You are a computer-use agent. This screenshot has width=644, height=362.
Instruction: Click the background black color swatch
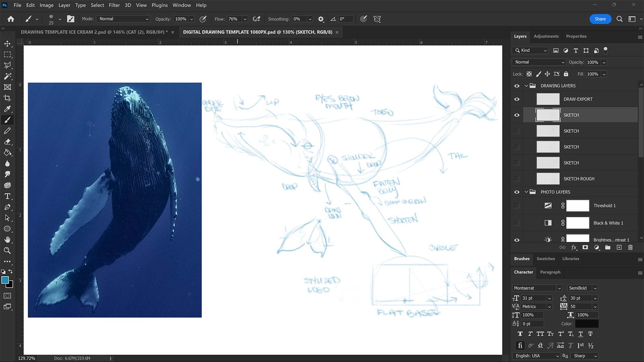[x=10, y=285]
